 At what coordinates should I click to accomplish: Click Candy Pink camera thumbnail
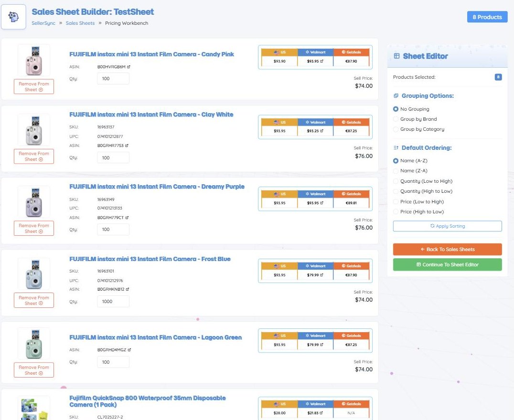click(x=34, y=60)
